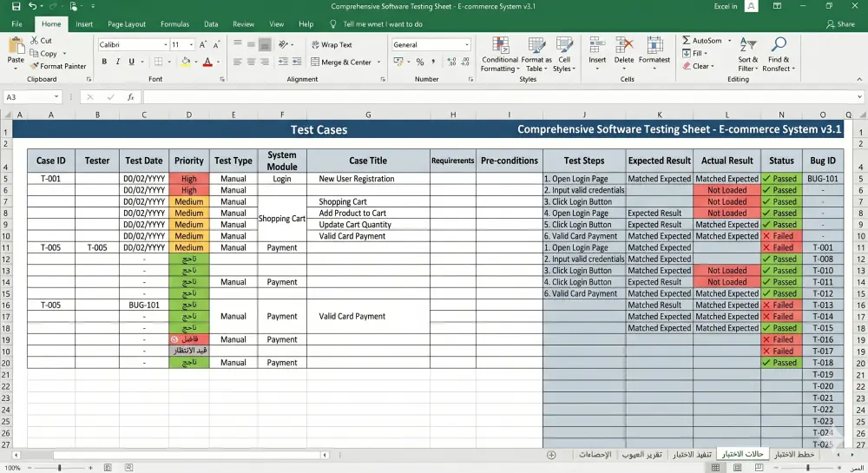Toggle Bold formatting
The image size is (868, 473).
coord(104,62)
